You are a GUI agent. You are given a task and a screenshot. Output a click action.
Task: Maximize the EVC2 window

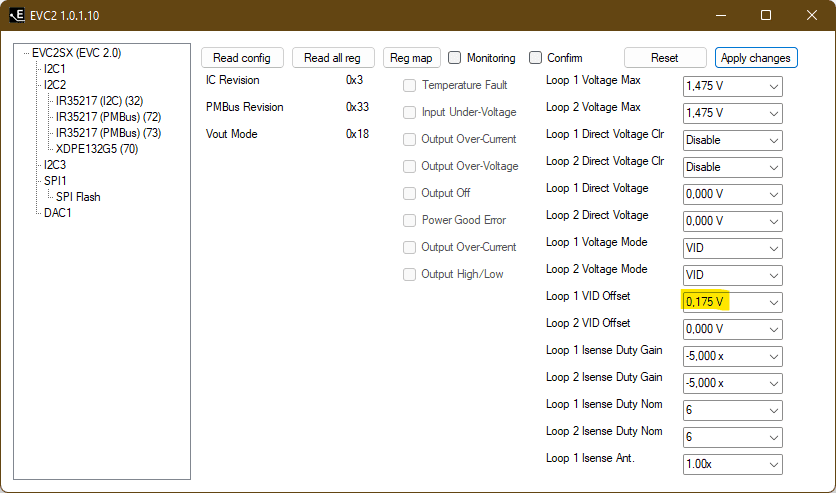click(766, 15)
